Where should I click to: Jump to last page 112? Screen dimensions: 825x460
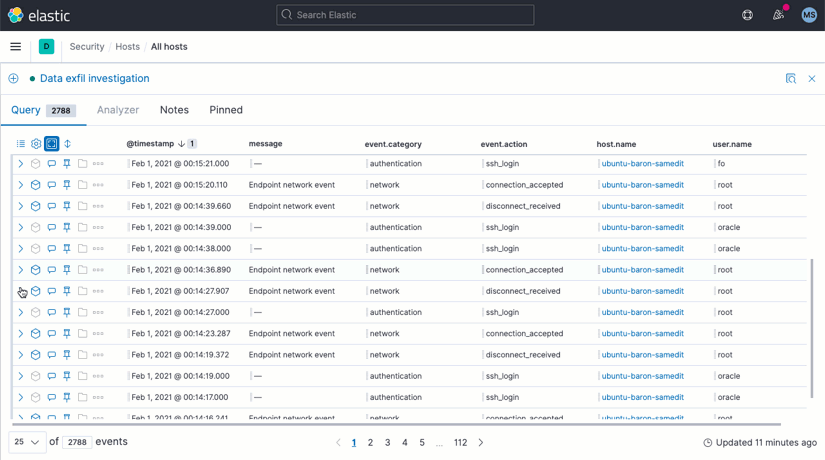[460, 443]
